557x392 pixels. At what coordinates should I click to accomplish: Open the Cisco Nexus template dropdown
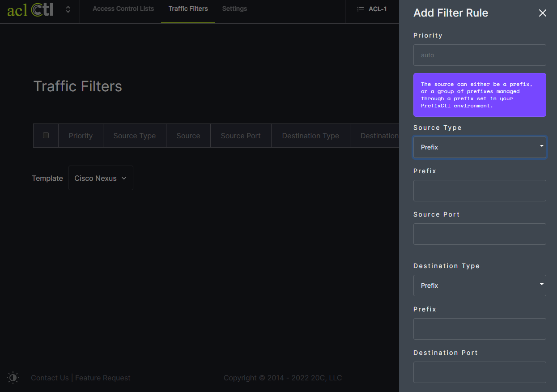pos(101,178)
